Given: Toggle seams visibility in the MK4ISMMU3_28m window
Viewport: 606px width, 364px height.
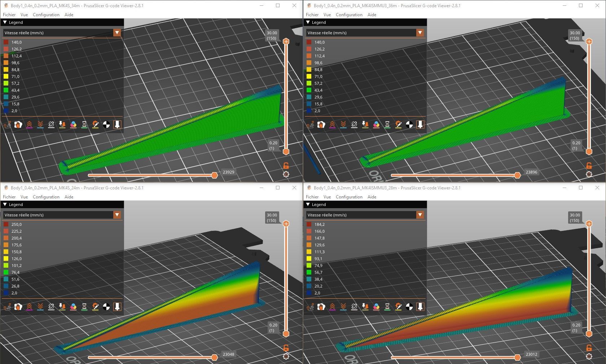Looking at the screenshot, I should (354, 307).
